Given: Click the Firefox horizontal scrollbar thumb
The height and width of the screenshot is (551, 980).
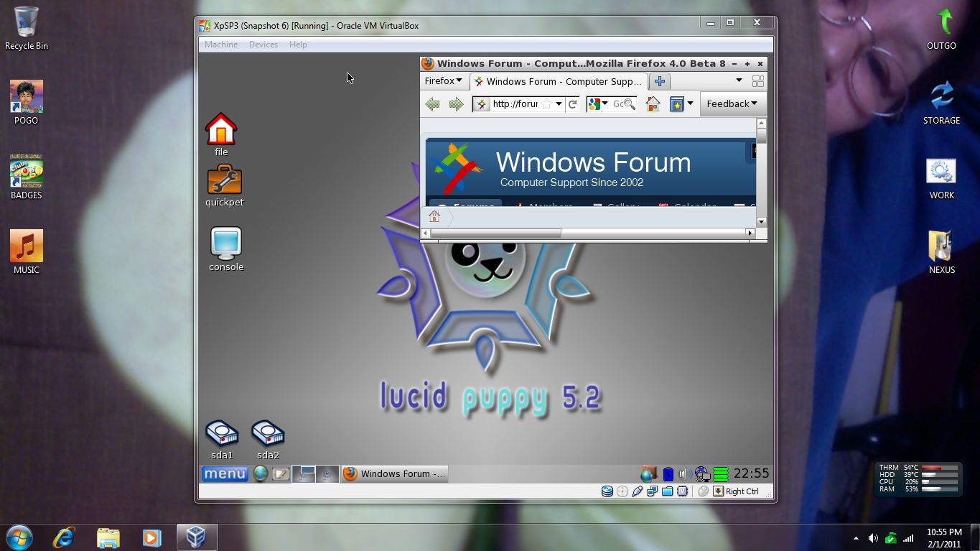Looking at the screenshot, I should point(495,233).
